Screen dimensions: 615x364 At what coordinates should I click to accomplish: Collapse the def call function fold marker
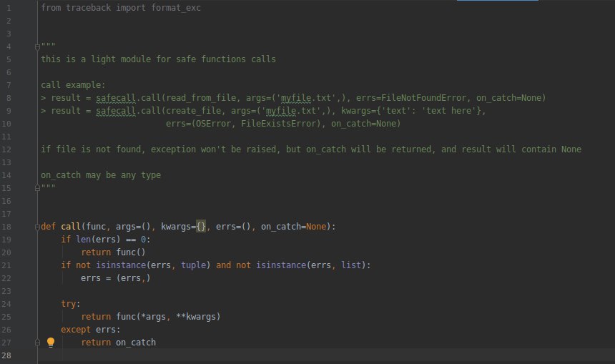tap(37, 227)
